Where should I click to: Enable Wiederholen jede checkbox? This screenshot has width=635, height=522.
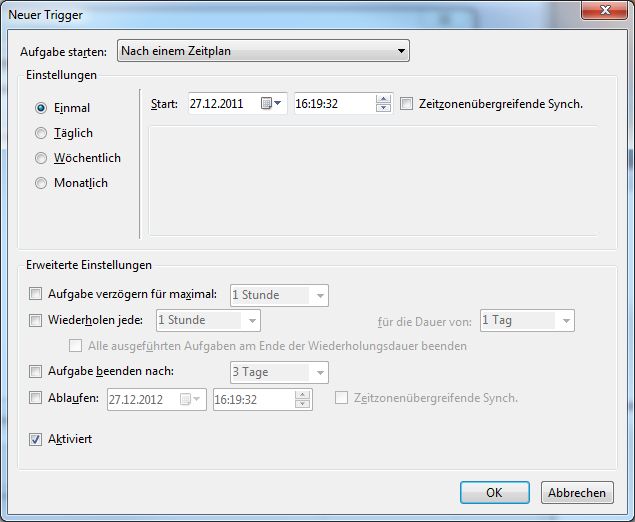[x=35, y=320]
